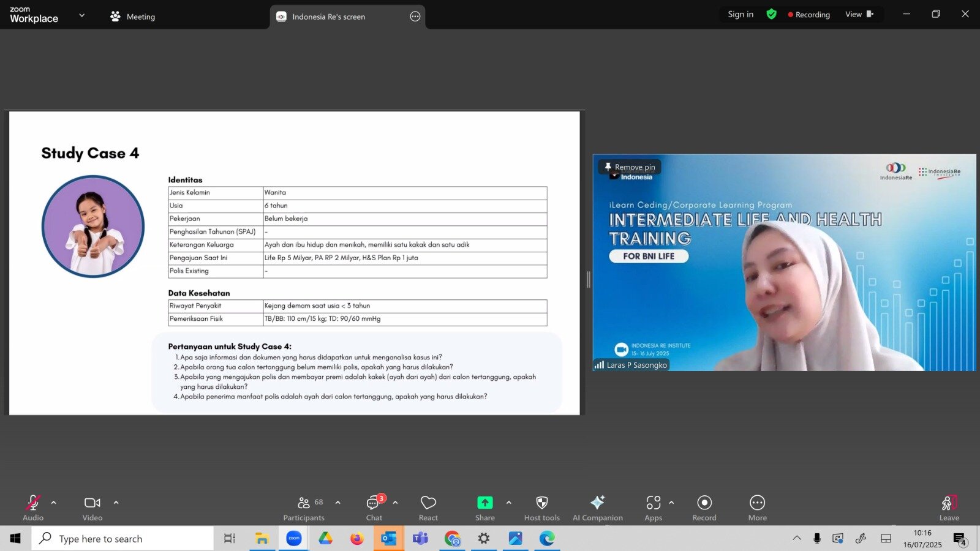Open Microsoft Teams from taskbar
The image size is (980, 551).
click(x=420, y=539)
